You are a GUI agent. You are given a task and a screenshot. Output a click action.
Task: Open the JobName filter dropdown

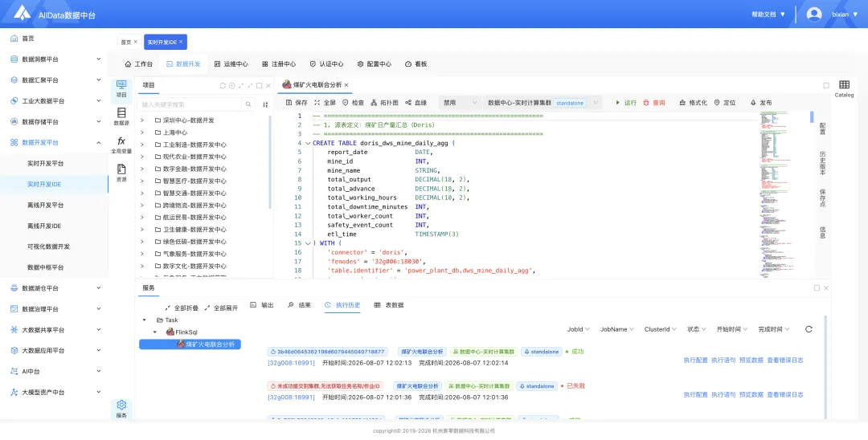617,329
